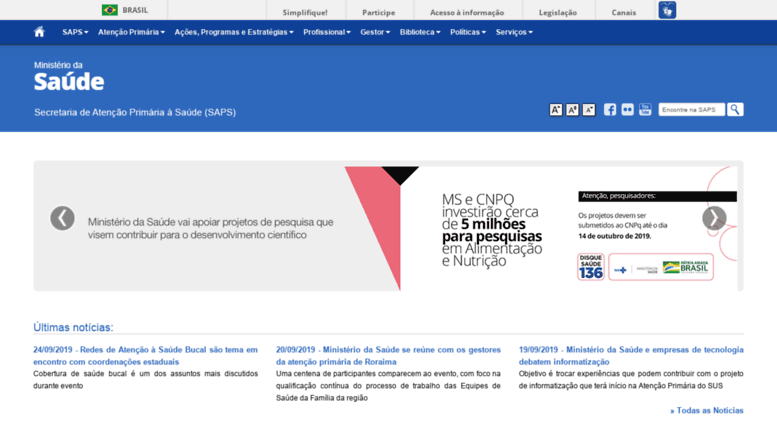Click '14 de outubro de 2019.' text

point(615,236)
